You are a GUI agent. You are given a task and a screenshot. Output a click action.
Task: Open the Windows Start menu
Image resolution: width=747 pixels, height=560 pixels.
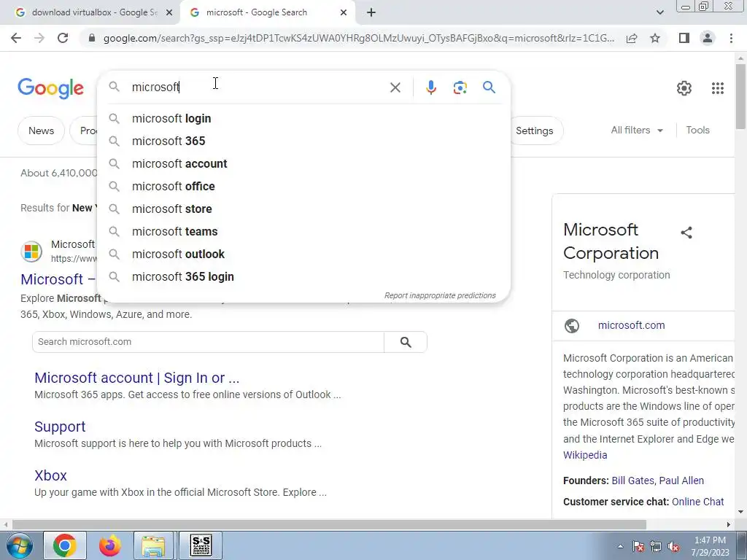20,545
